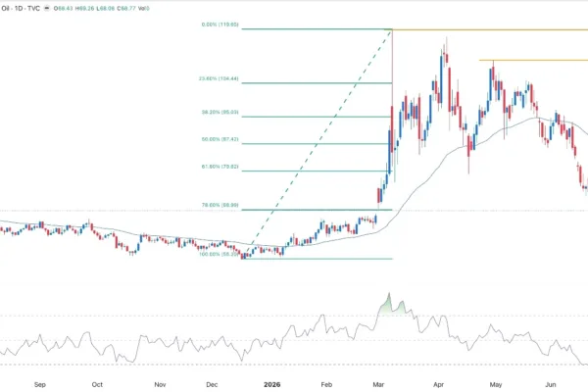588x392 pixels.
Task: Click the small icon beside the TVC label
Action: click(47, 8)
